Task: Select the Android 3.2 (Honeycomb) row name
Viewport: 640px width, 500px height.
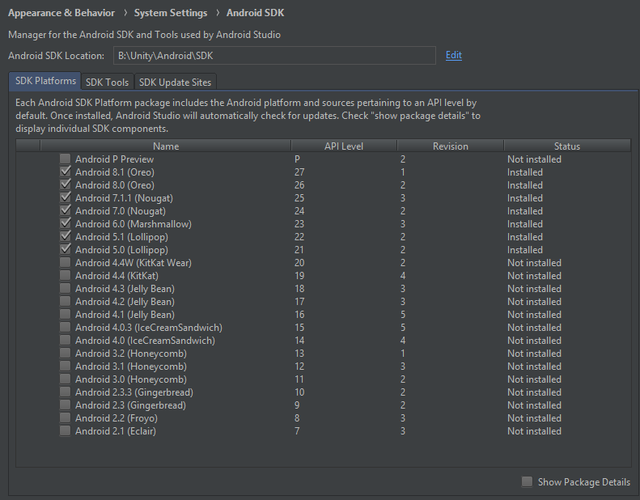Action: (x=131, y=353)
